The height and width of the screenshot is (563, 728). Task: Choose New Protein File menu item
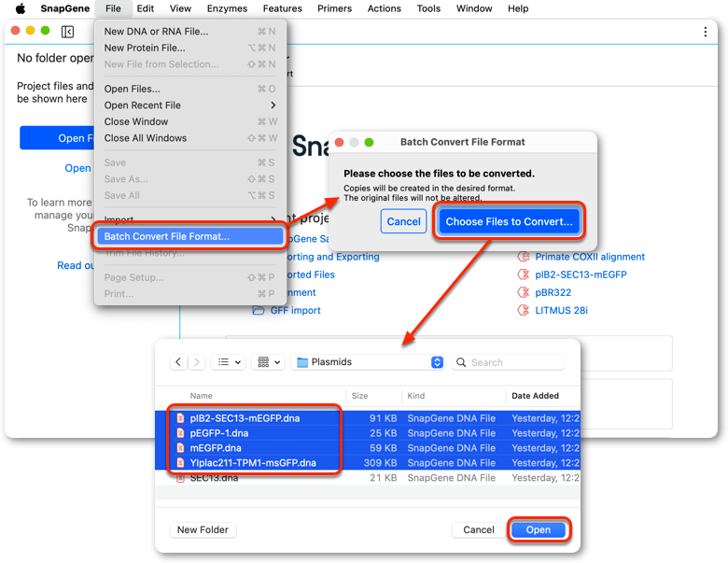tap(189, 48)
